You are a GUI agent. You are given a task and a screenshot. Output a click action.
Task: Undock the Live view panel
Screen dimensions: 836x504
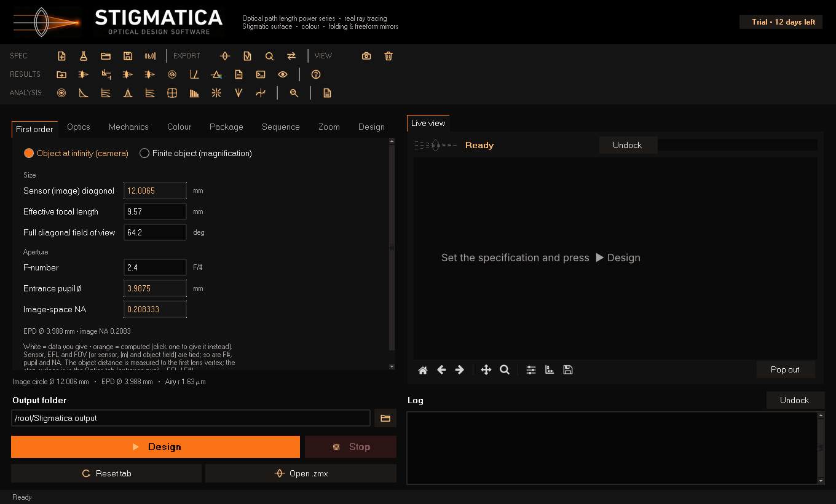point(627,145)
